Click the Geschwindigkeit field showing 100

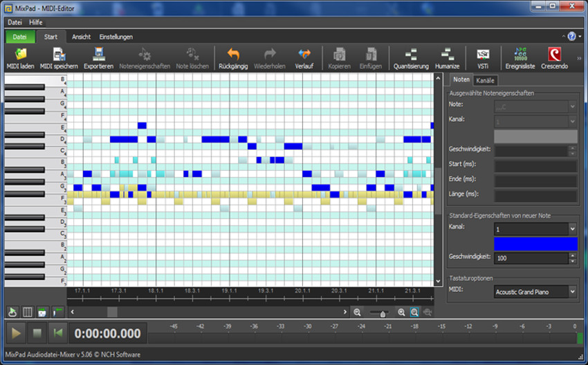click(531, 259)
